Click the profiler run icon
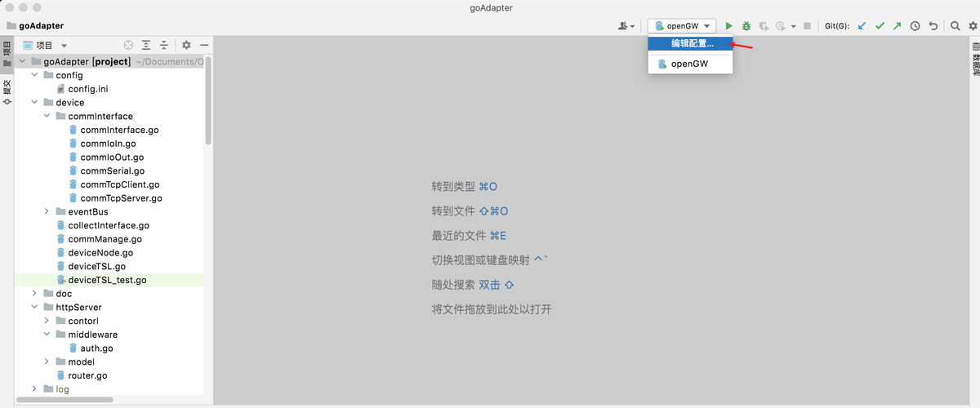 pyautogui.click(x=781, y=26)
